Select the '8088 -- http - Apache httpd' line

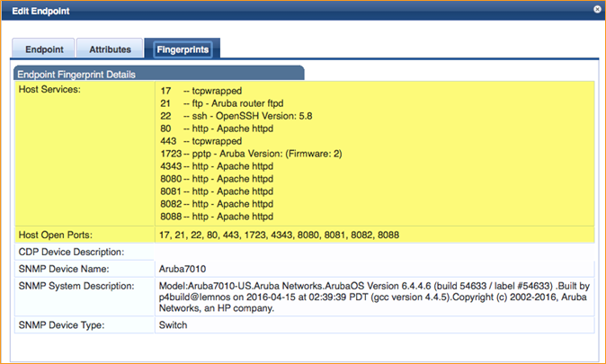217,217
